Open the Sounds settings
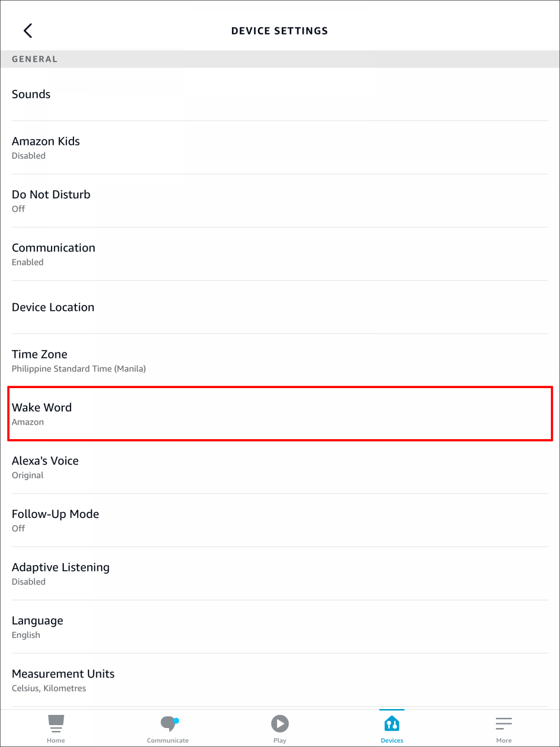This screenshot has height=747, width=560. (x=280, y=94)
